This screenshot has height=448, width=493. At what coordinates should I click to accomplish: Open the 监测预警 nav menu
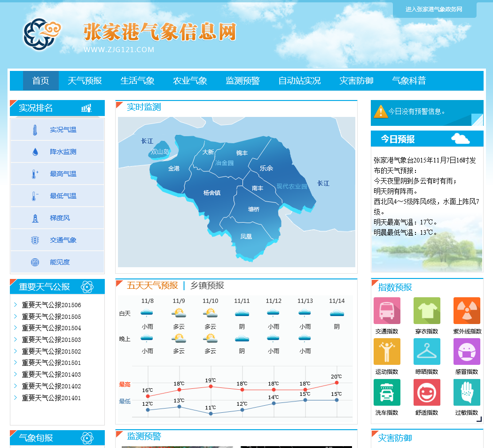click(243, 81)
